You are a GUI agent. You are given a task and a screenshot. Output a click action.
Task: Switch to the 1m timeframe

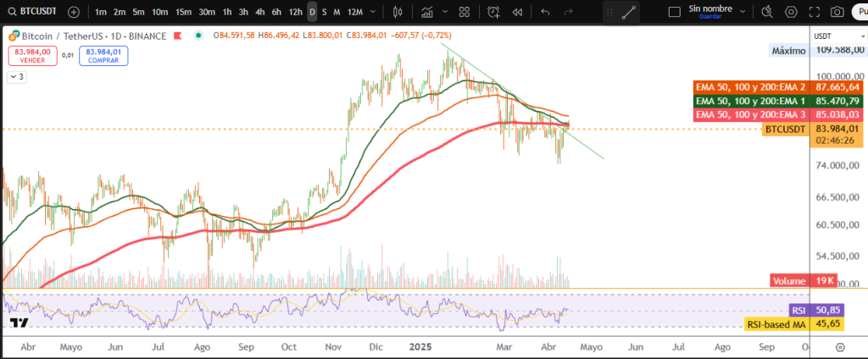pyautogui.click(x=101, y=12)
